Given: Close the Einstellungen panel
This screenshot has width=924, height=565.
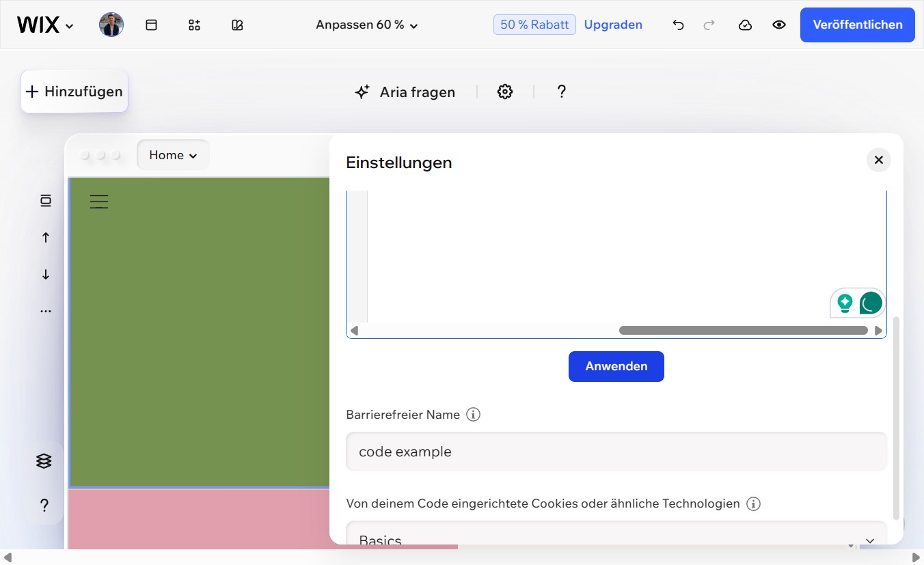Looking at the screenshot, I should [x=879, y=160].
